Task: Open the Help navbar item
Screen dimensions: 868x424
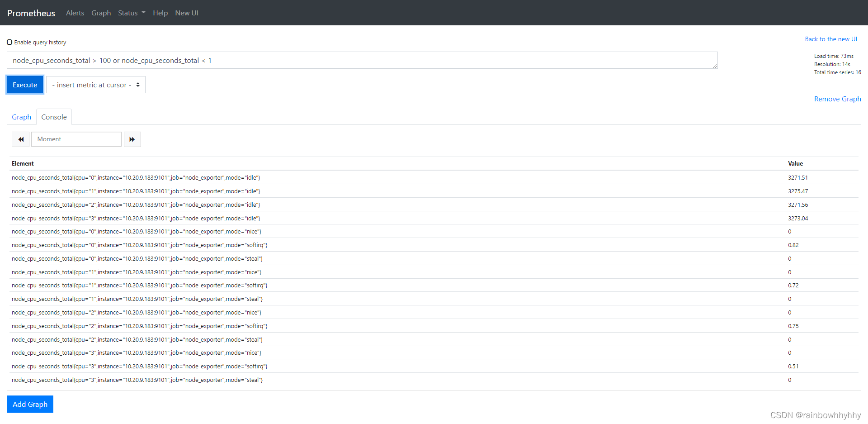Action: point(160,13)
